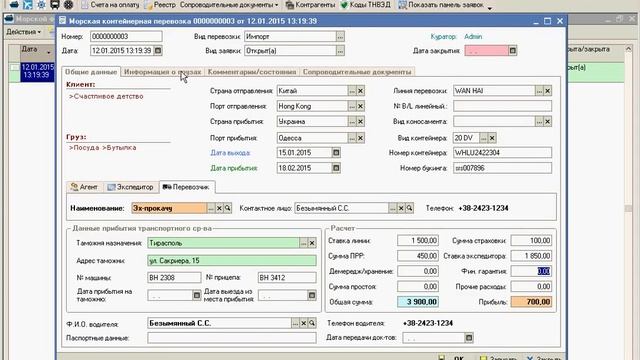This screenshot has width=640, height=360.
Task: Open the calendar for Дата закрытия
Action: point(513,51)
